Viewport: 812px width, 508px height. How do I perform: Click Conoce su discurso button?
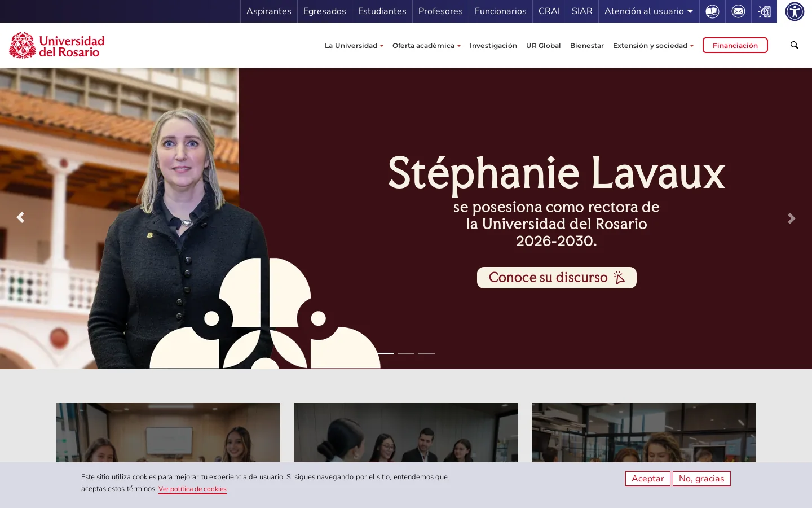pos(557,278)
